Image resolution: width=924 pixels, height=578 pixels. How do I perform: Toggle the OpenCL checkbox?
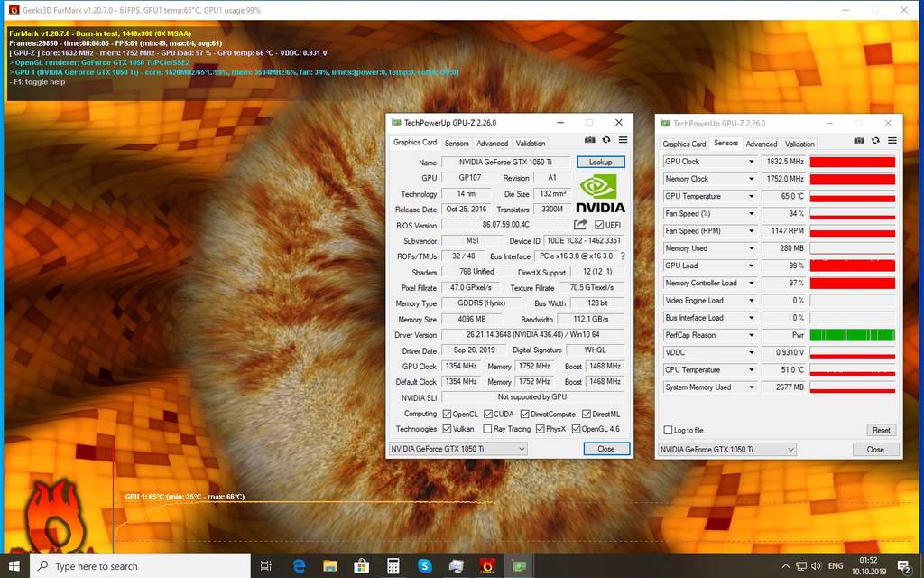coord(447,414)
